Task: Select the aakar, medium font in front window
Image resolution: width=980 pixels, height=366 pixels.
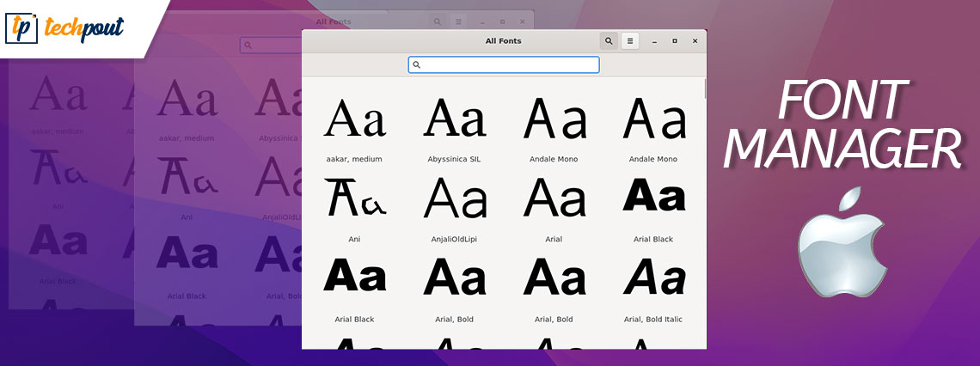Action: click(x=354, y=129)
